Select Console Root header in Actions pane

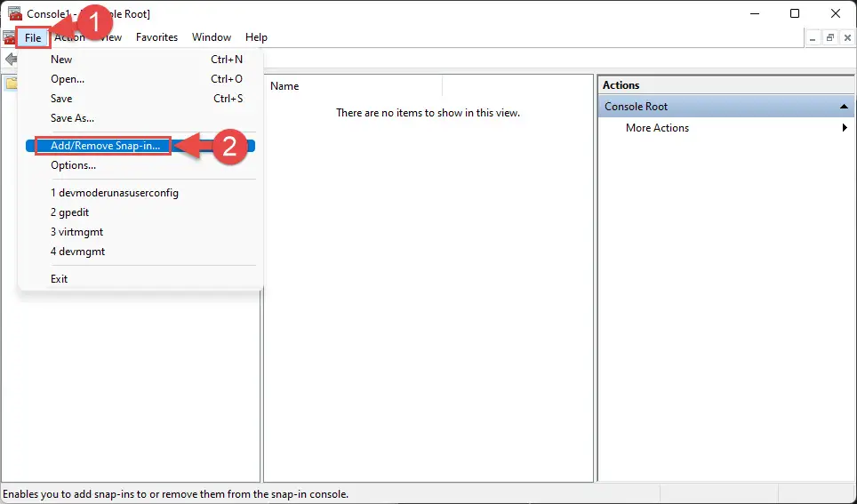coord(725,107)
